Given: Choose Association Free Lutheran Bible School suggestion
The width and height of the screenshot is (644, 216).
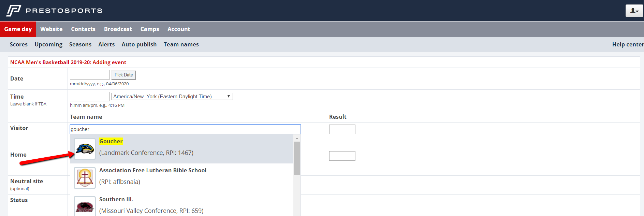Looking at the screenshot, I should [182, 178].
